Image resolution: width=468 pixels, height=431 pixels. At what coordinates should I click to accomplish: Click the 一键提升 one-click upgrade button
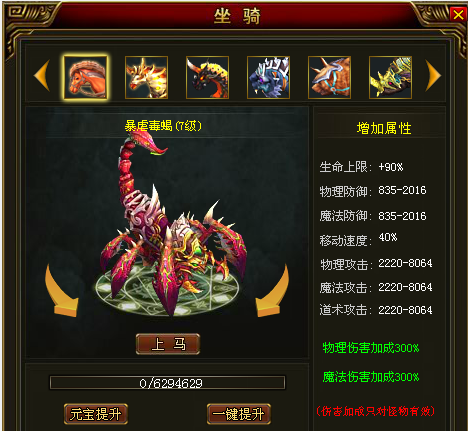click(x=239, y=414)
